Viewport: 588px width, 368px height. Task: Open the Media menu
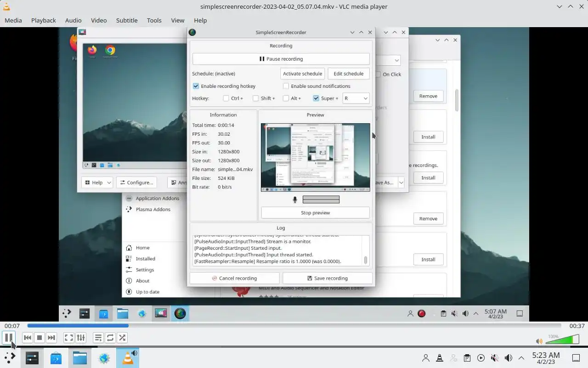click(x=13, y=20)
